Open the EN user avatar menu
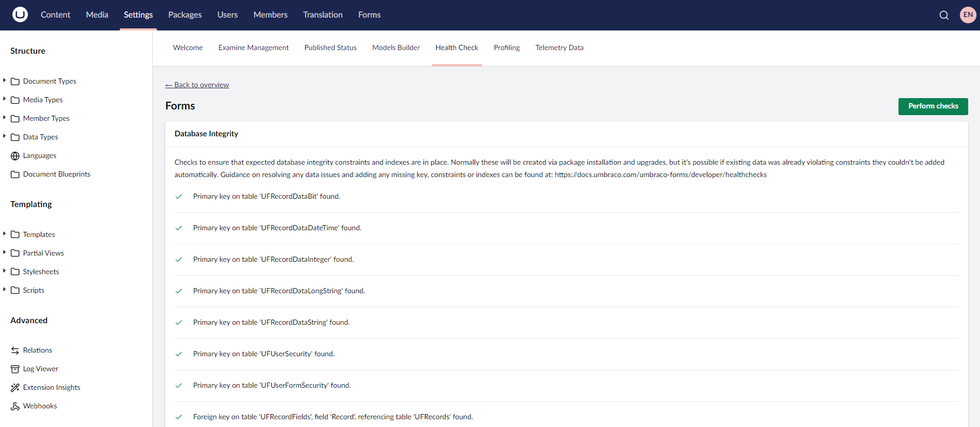Screen dimensions: 980x427 (968, 15)
